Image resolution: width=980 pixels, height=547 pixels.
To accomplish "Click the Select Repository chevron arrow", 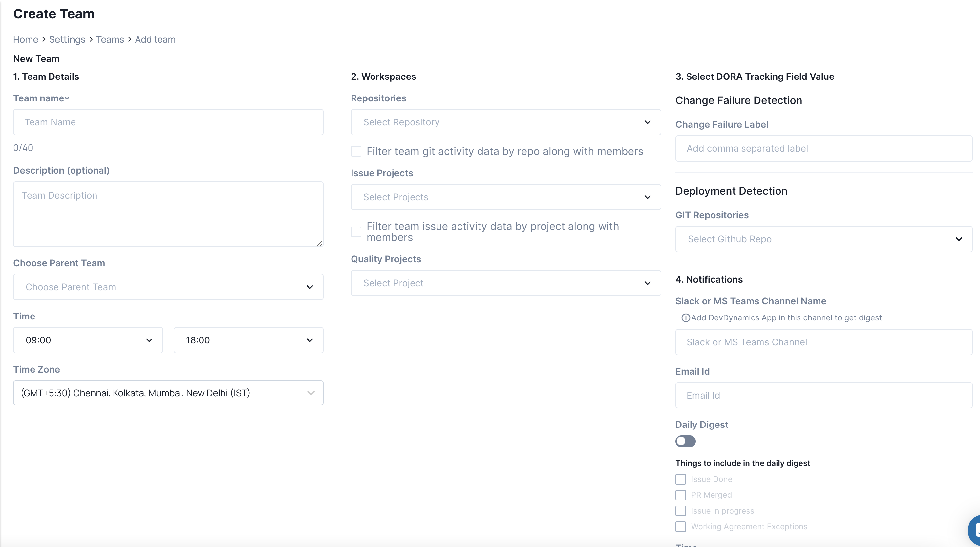I will 647,122.
